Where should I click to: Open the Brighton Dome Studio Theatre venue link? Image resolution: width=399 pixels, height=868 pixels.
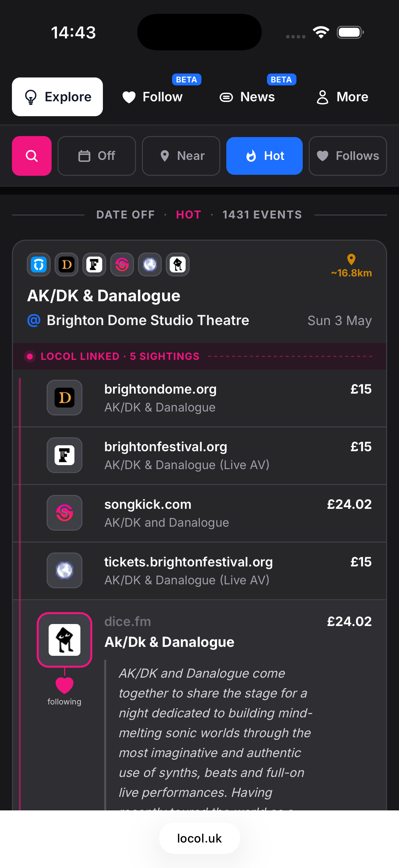point(148,320)
